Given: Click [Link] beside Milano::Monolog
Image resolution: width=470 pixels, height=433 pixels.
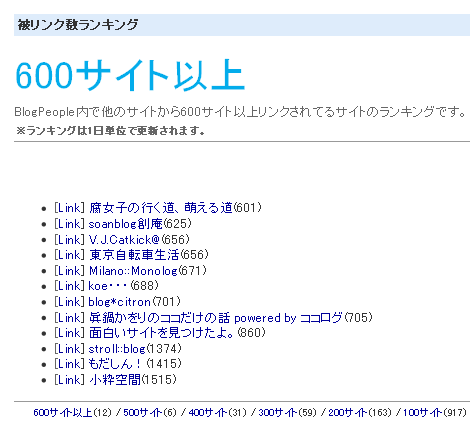Looking at the screenshot, I should 69,270.
